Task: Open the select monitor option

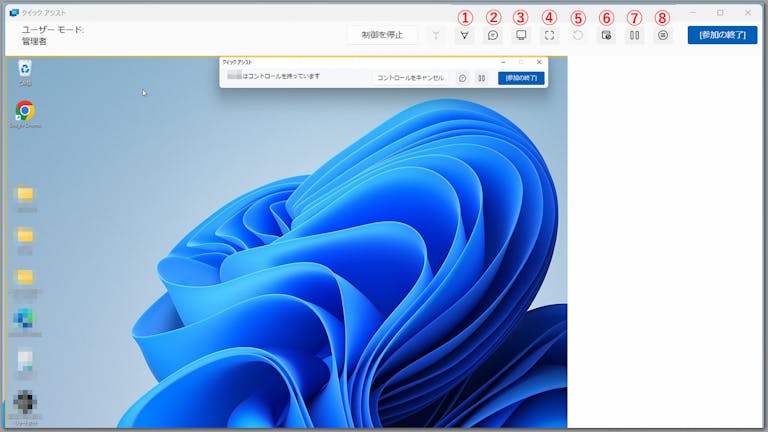Action: pos(521,35)
